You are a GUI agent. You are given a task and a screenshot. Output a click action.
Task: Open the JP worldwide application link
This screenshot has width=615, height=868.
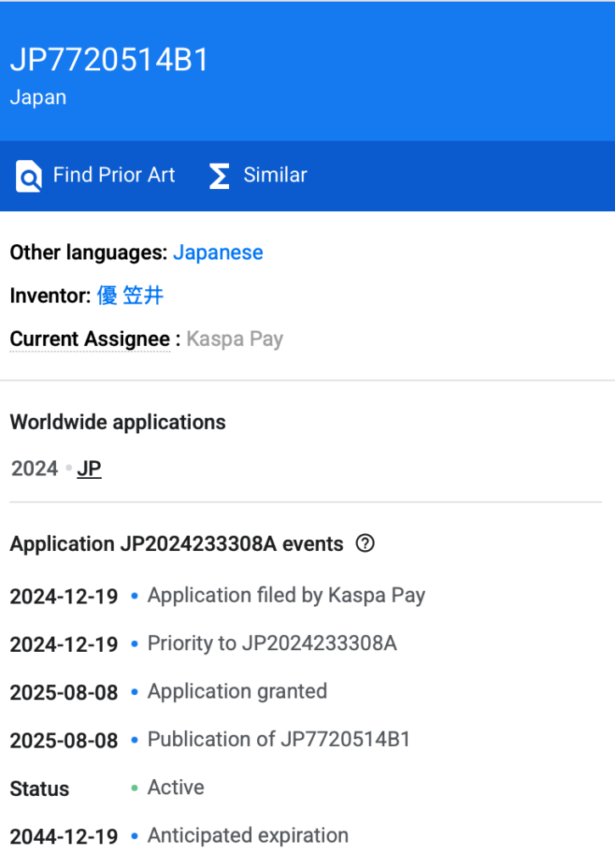pyautogui.click(x=89, y=469)
